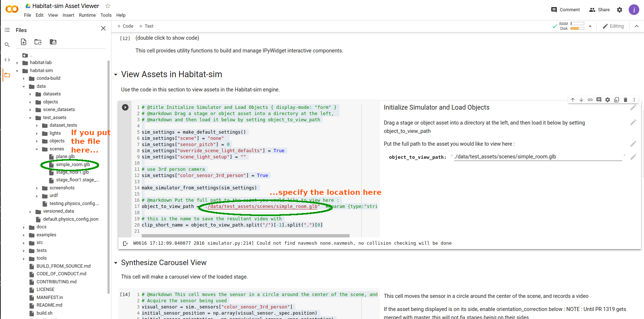Open the versioned_data folder
644x319 pixels.
pyautogui.click(x=58, y=211)
